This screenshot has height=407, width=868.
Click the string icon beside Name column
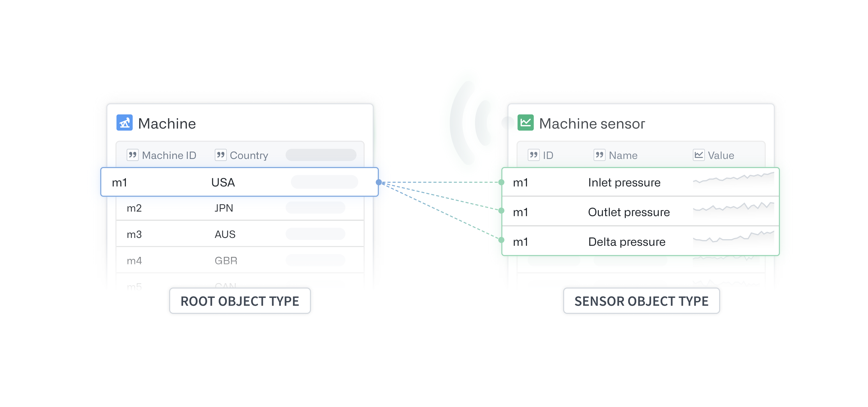click(599, 155)
